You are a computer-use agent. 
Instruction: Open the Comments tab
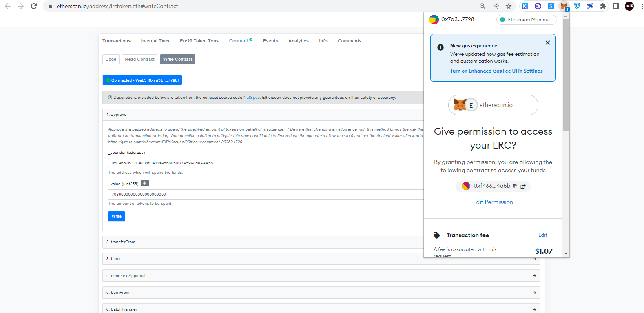(350, 41)
